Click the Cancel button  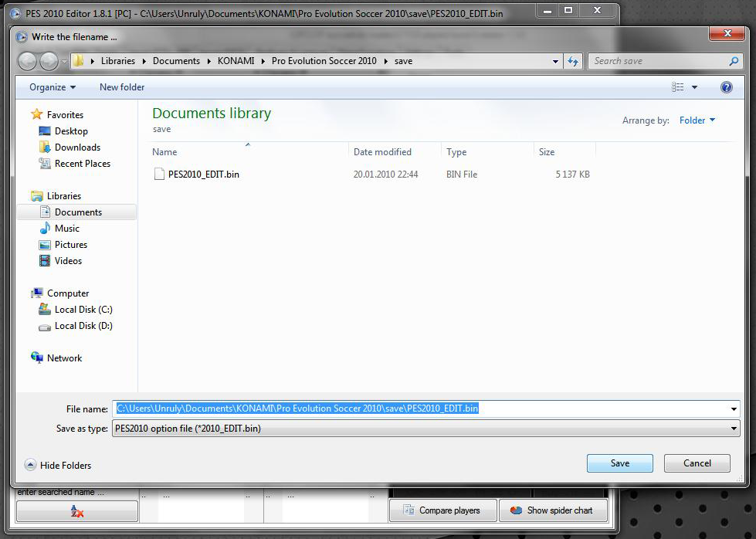click(697, 463)
